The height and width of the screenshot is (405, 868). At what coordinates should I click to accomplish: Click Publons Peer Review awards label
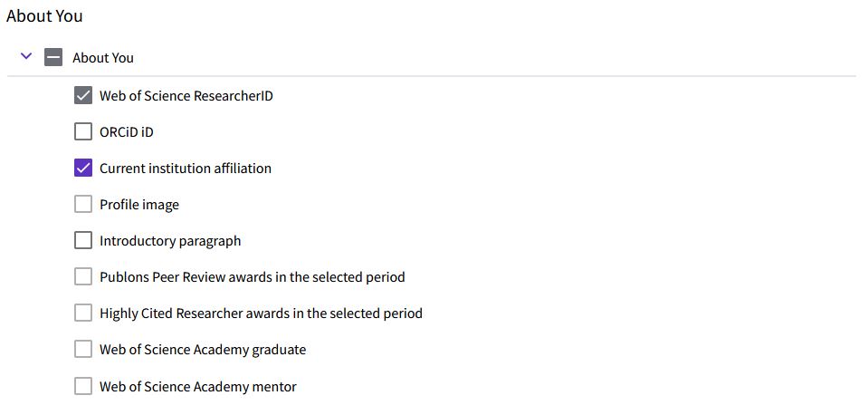(252, 277)
